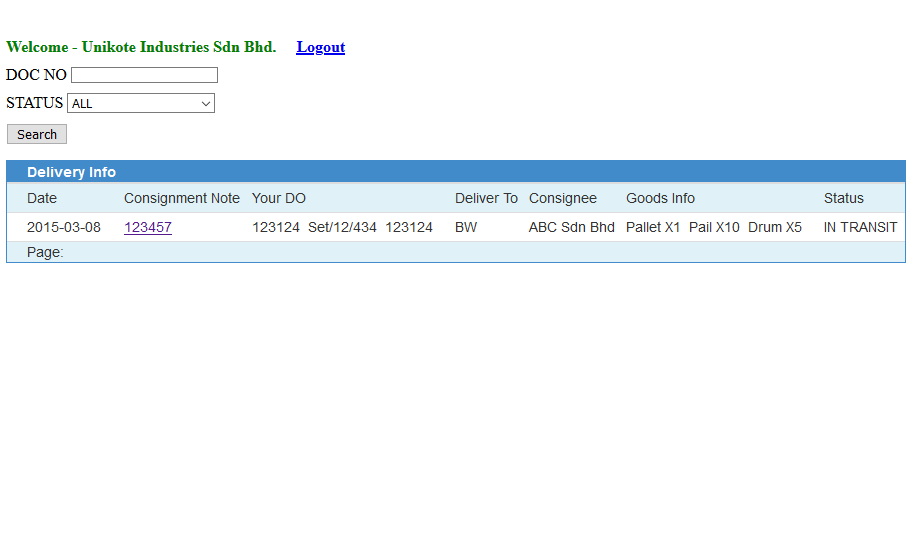
Task: Click the Your DO column header
Action: click(x=279, y=198)
